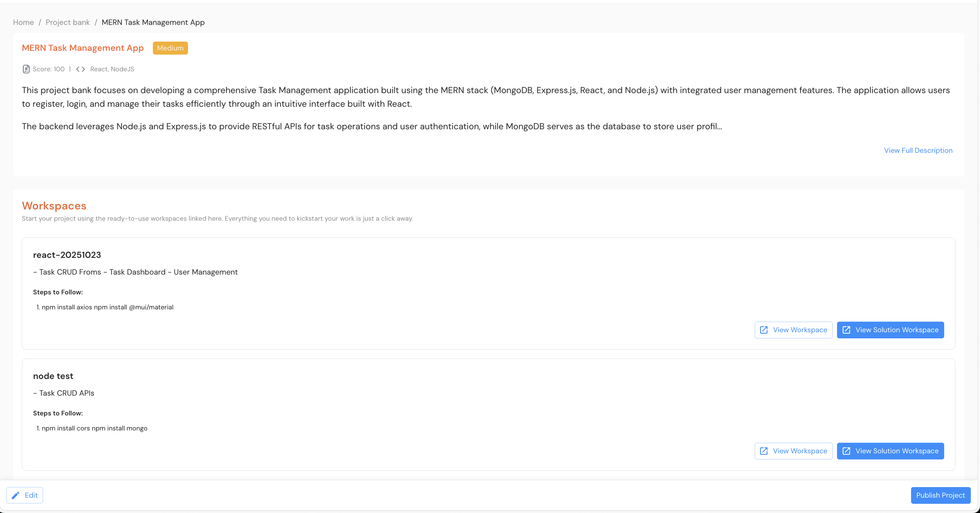This screenshot has height=513, width=980.
Task: Click open-in-new icon for node test solution workspace
Action: pos(846,451)
